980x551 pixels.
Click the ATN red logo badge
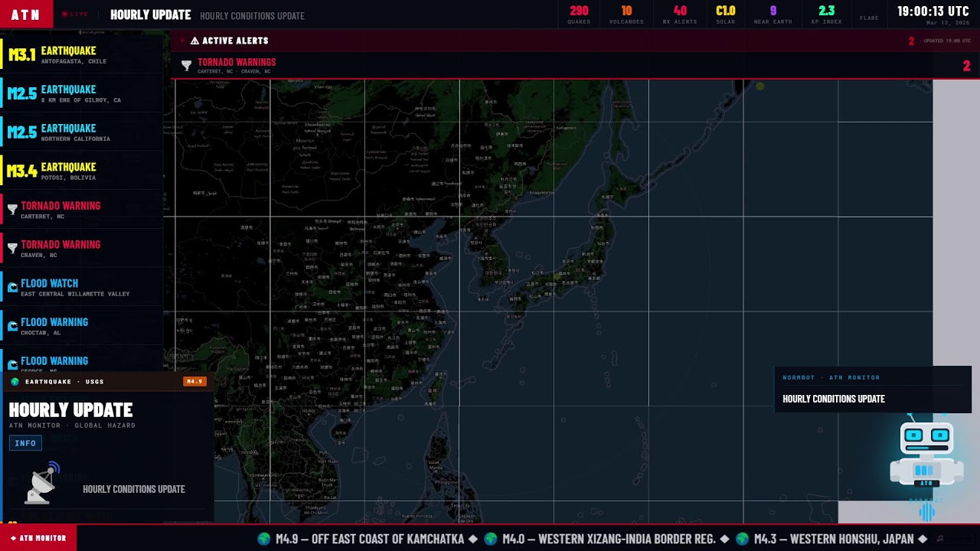pos(26,15)
